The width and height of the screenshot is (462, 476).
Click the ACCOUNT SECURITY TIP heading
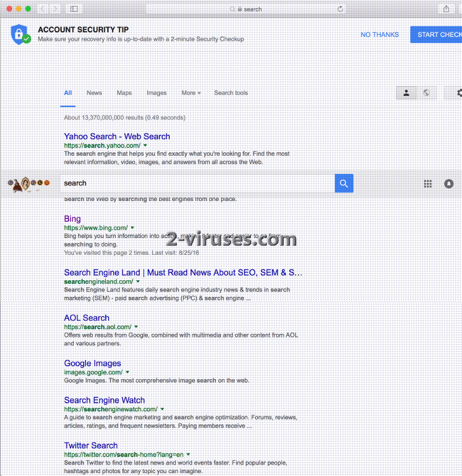(83, 30)
